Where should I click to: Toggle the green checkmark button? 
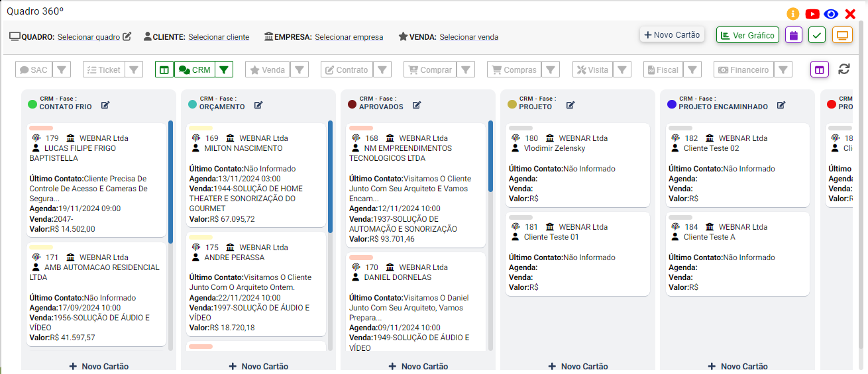pyautogui.click(x=817, y=35)
